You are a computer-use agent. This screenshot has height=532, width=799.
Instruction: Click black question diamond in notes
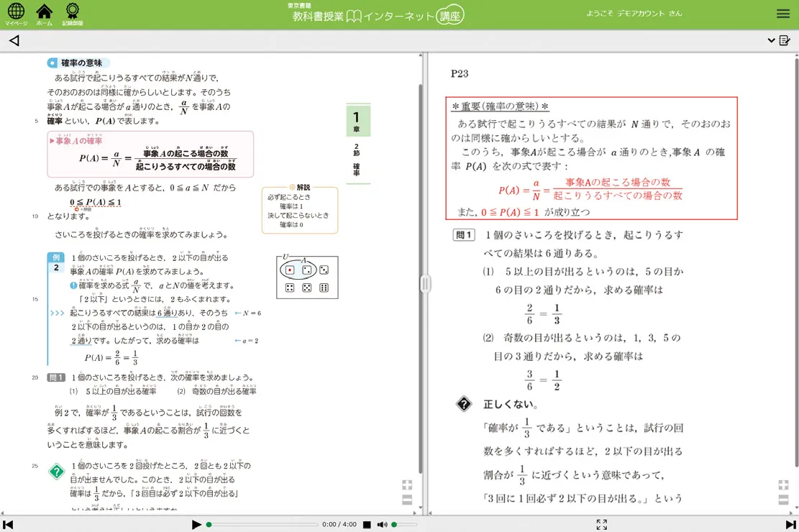pos(464,404)
